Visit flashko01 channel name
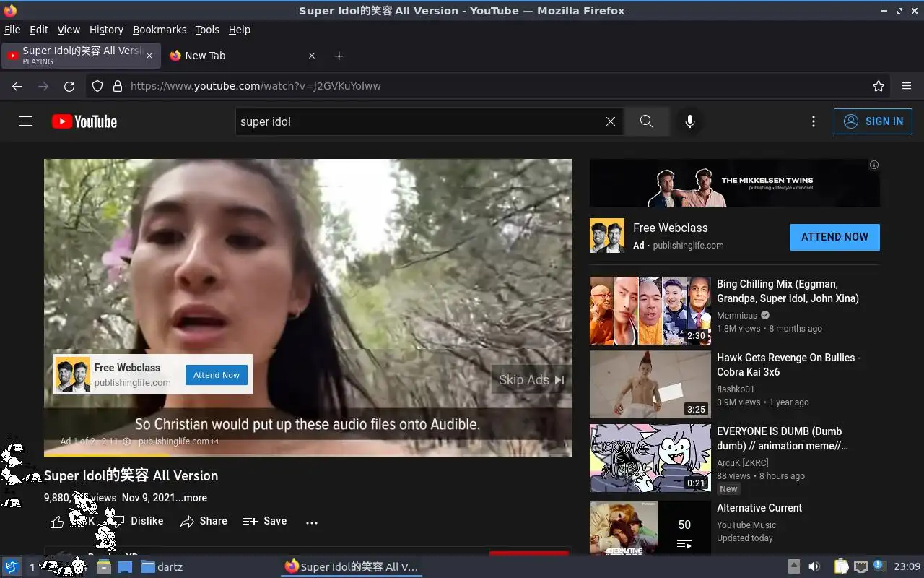Viewport: 924px width, 578px height. point(736,389)
